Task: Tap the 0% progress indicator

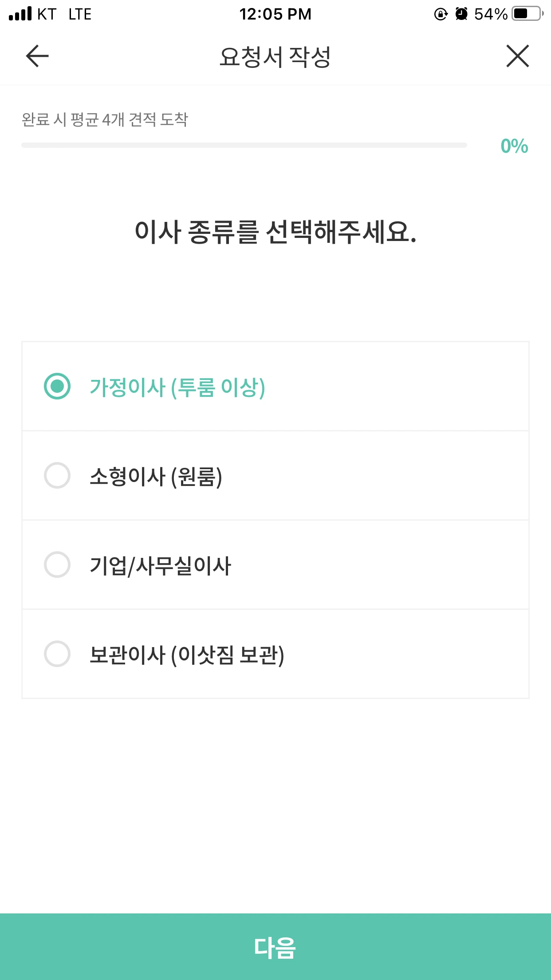Action: pyautogui.click(x=514, y=146)
